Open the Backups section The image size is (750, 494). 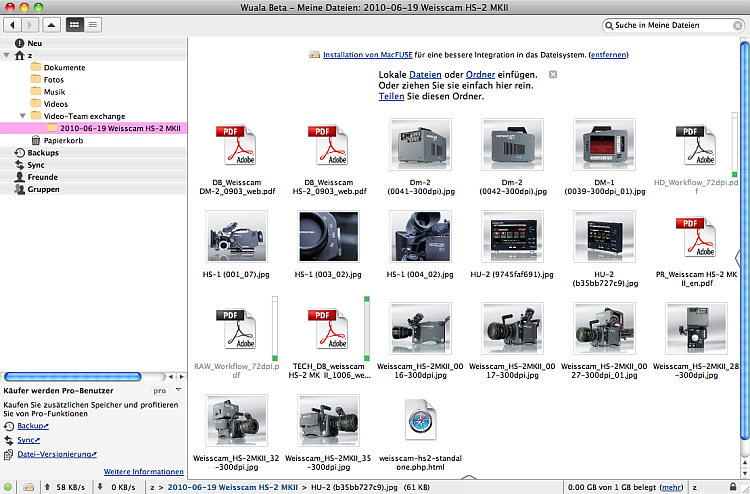pyautogui.click(x=93, y=153)
